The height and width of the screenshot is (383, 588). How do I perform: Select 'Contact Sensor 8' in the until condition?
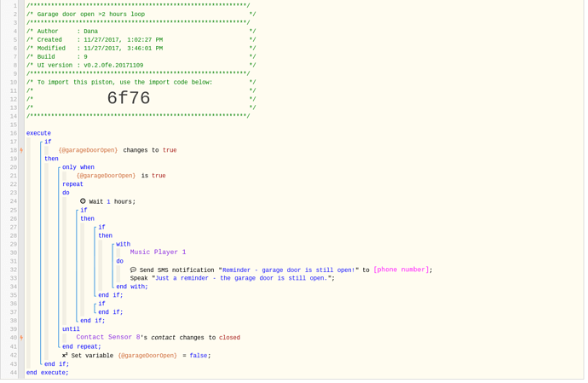click(x=108, y=337)
